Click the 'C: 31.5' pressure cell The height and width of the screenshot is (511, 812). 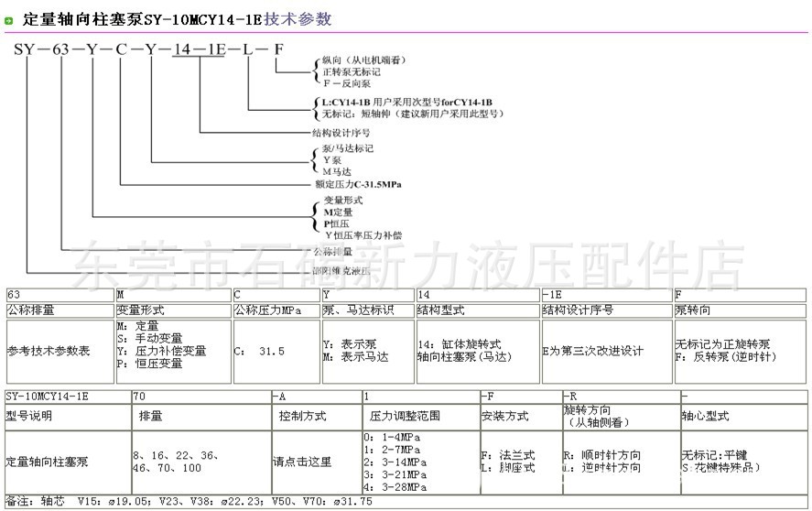coord(276,352)
